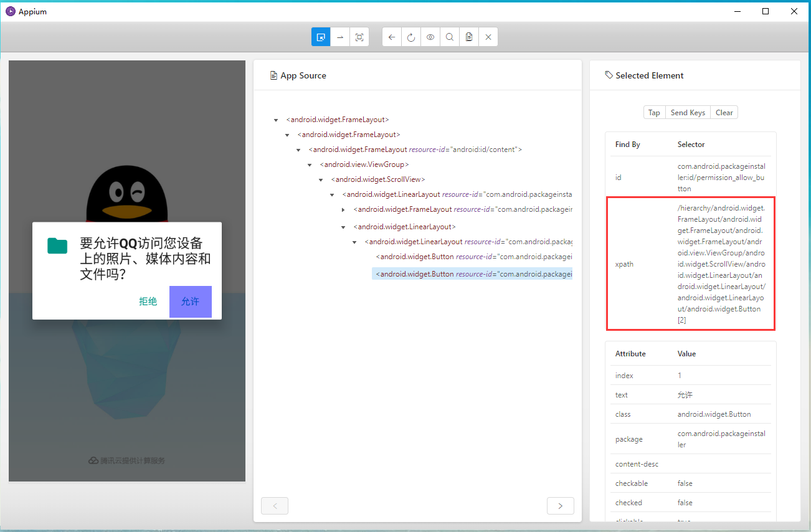Click the App Source document icon

(273, 75)
